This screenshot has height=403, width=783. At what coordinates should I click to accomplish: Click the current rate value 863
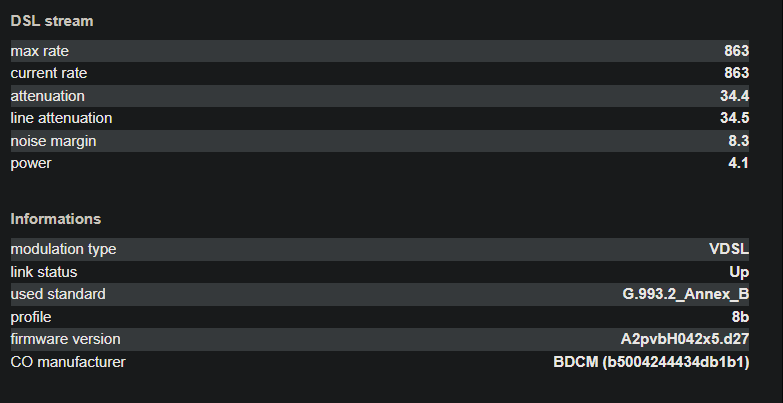(x=737, y=73)
